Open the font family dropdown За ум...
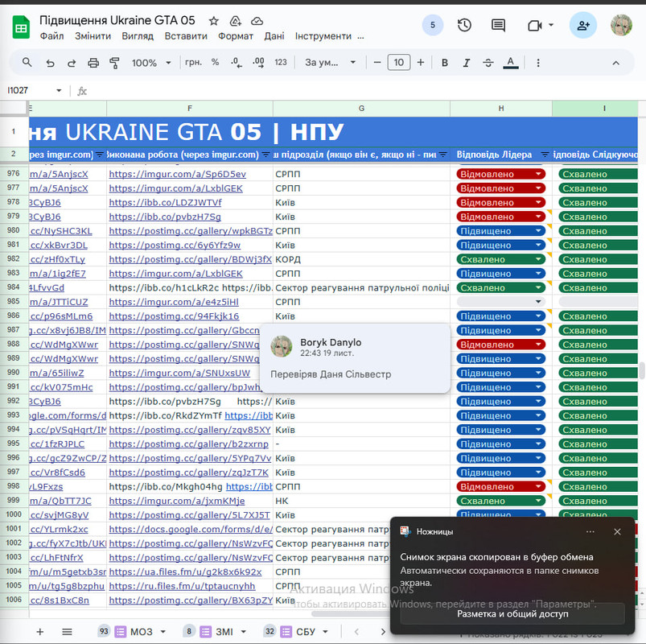 pyautogui.click(x=330, y=63)
